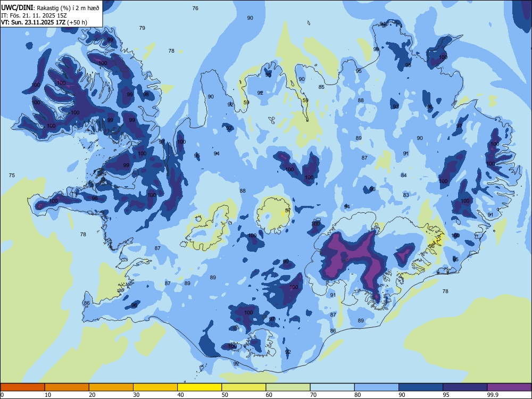Click the 'IT: Fös. 21. 11. 2025 15Z' line
The image size is (532, 399).
(34, 15)
